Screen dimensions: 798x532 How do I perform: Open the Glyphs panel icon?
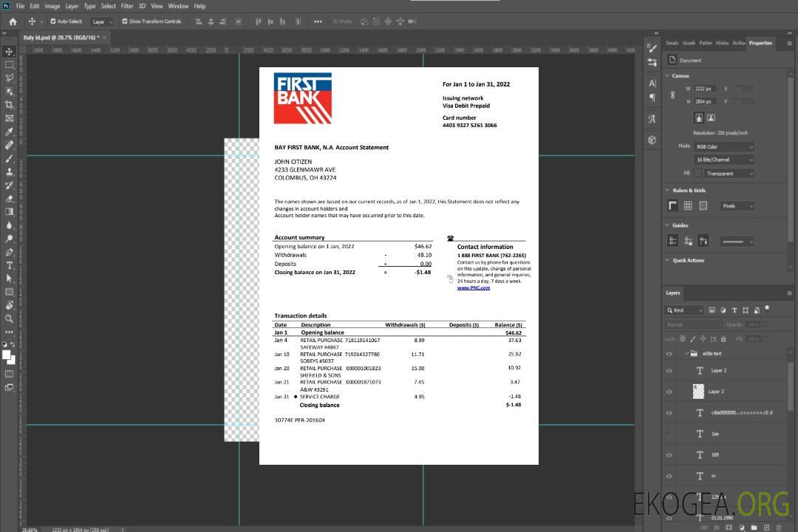[652, 119]
